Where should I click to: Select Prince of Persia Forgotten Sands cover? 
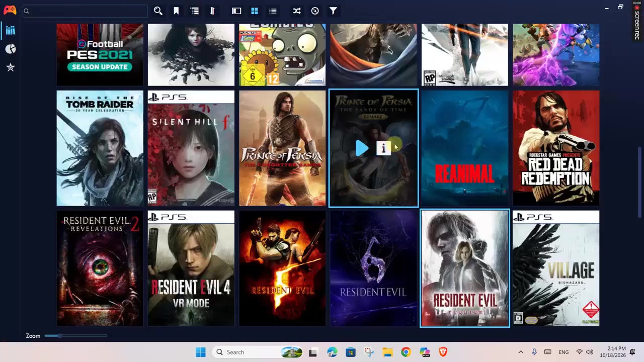coord(282,148)
